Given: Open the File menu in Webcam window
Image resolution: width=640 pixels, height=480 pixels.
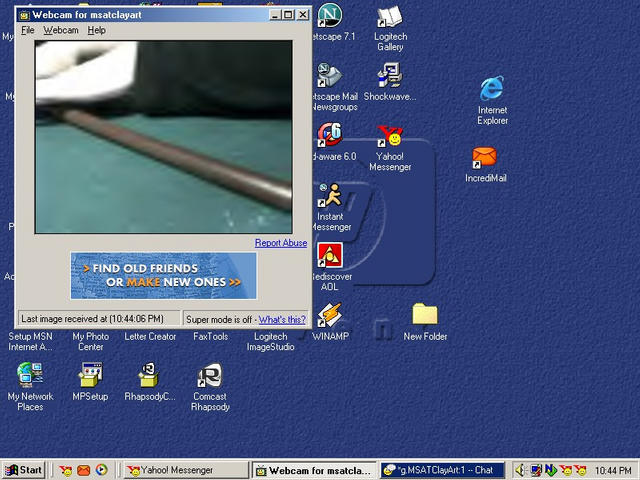Looking at the screenshot, I should point(28,30).
